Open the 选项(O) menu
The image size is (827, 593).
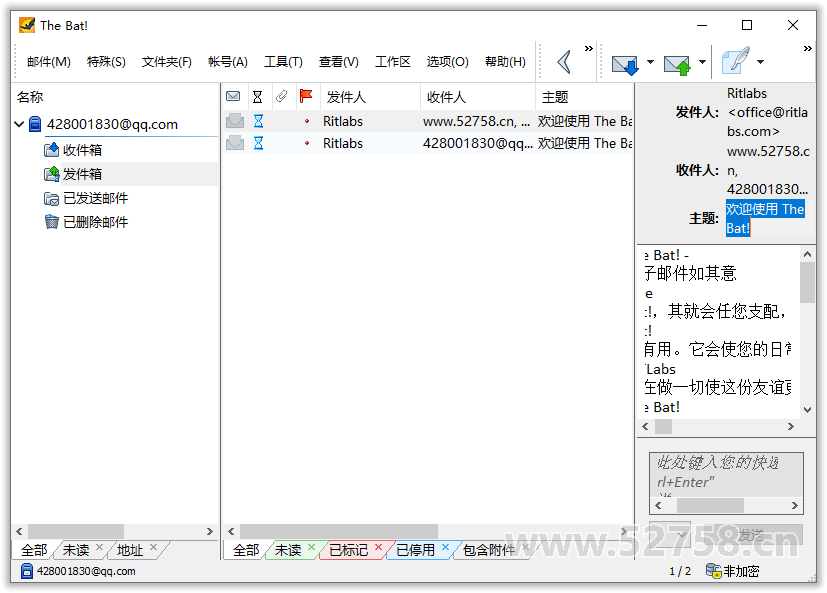[447, 62]
